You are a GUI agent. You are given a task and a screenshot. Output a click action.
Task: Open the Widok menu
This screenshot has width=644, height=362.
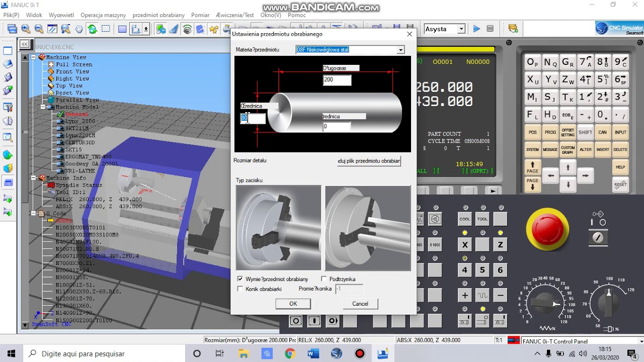click(34, 15)
